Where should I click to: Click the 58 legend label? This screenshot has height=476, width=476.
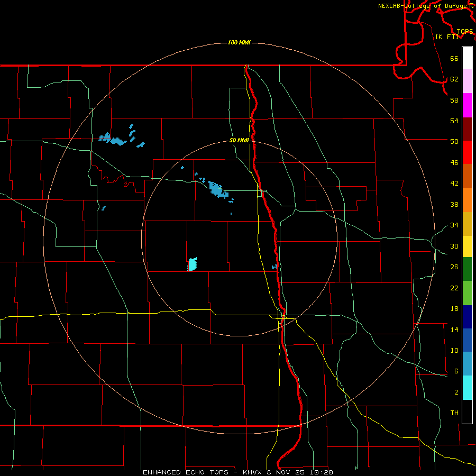click(x=454, y=100)
